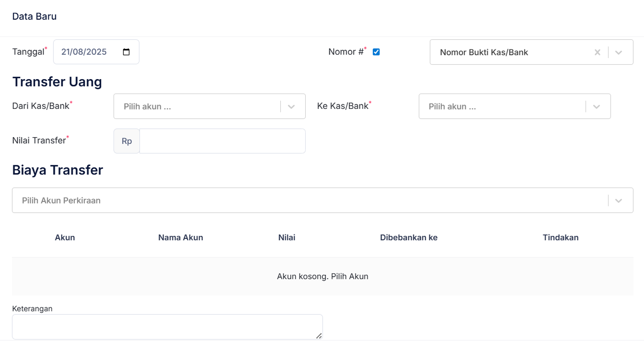The width and height of the screenshot is (644, 341).
Task: Click the chevron of Nomor Bukti dropdown
Action: coord(619,52)
